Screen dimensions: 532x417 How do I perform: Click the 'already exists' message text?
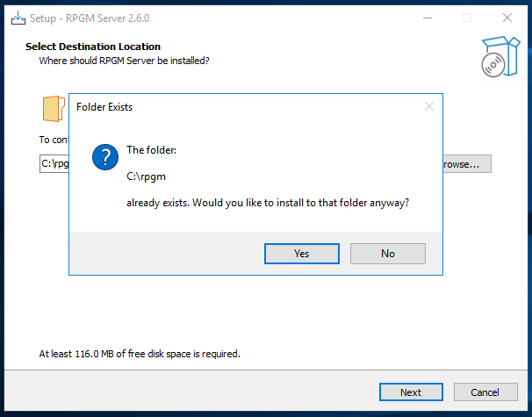click(268, 204)
